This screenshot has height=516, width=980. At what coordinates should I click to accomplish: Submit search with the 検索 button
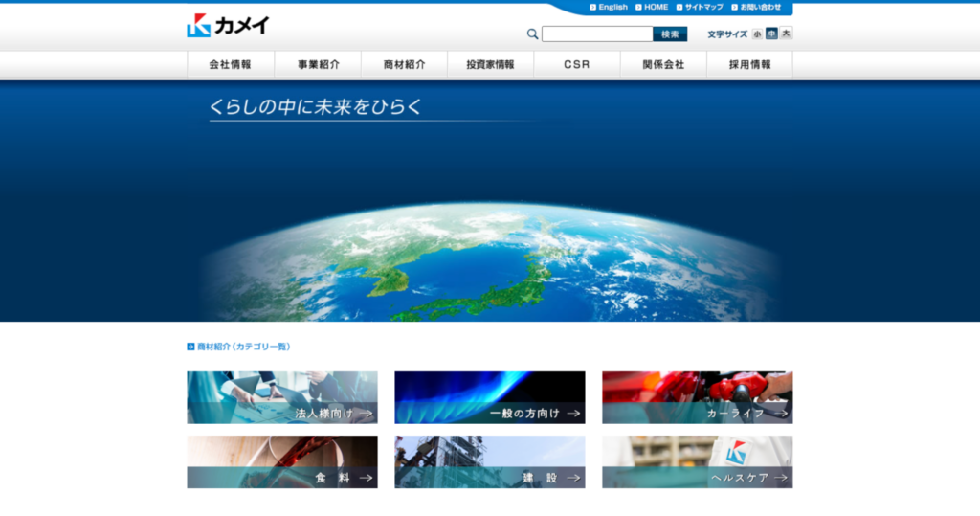coord(670,34)
